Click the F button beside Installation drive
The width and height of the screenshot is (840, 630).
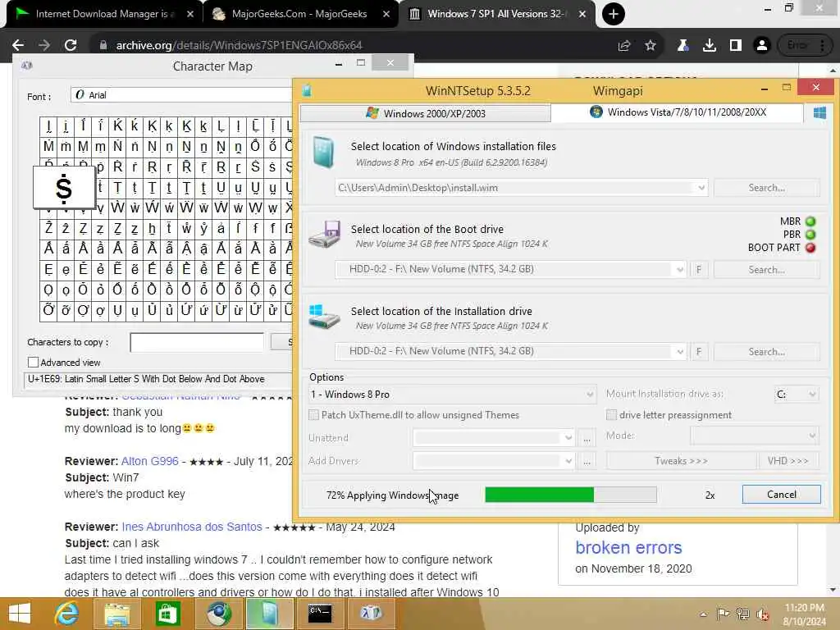699,351
